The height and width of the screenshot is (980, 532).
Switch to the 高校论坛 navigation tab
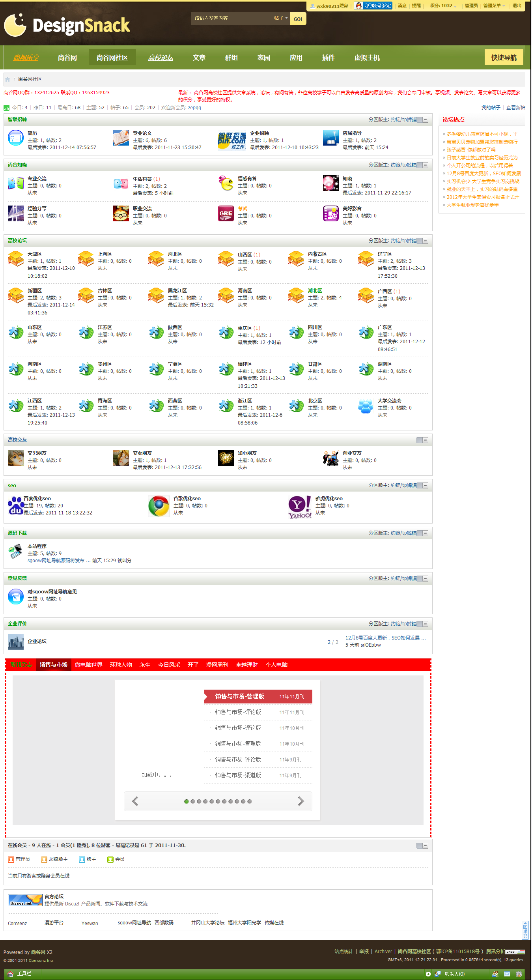tap(161, 58)
